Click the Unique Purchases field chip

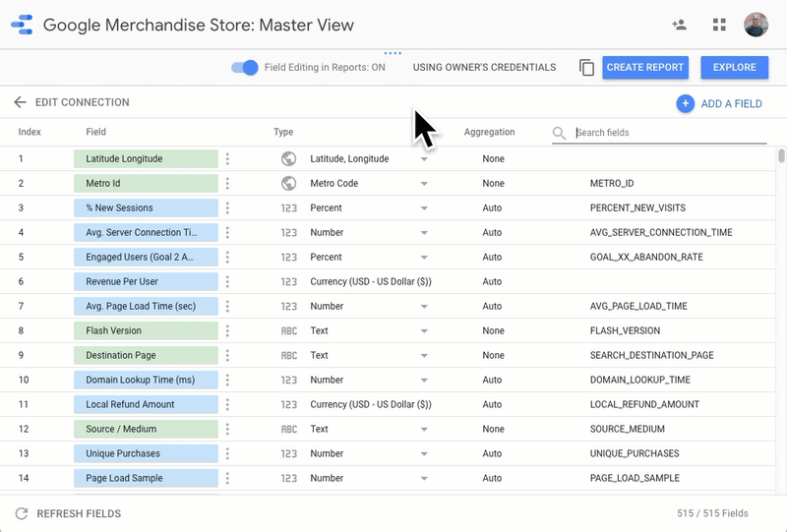point(146,453)
